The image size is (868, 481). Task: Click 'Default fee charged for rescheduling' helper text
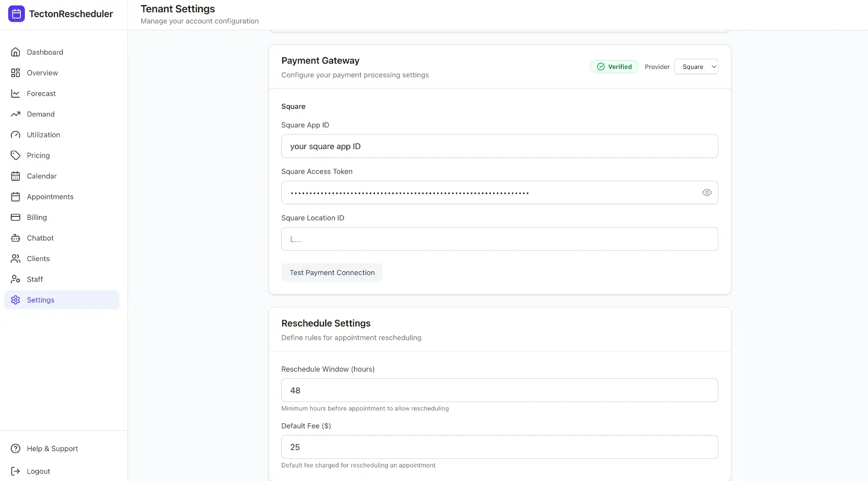tap(358, 465)
